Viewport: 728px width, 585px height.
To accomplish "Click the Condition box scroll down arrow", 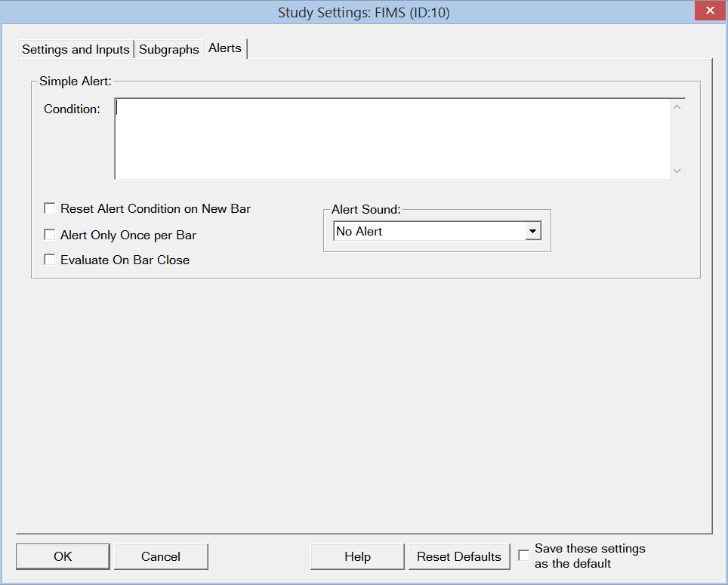I will coord(677,171).
